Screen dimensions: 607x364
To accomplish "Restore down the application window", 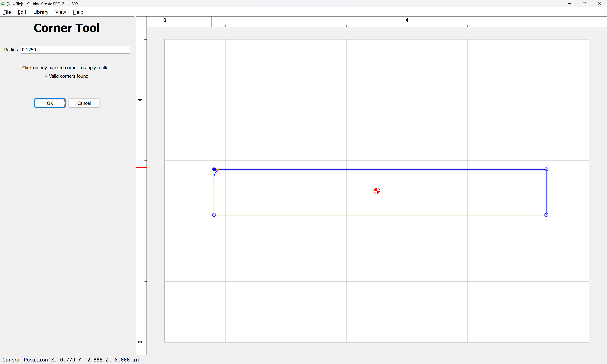I will [584, 4].
